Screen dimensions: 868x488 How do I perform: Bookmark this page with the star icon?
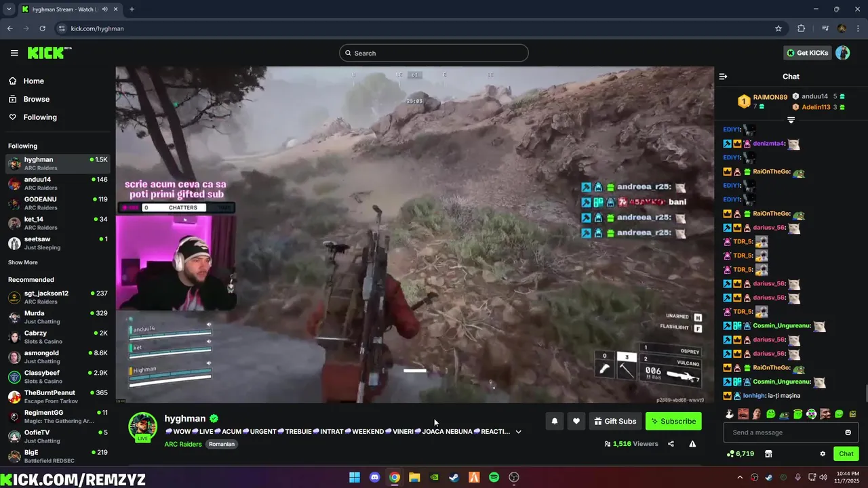tap(778, 28)
